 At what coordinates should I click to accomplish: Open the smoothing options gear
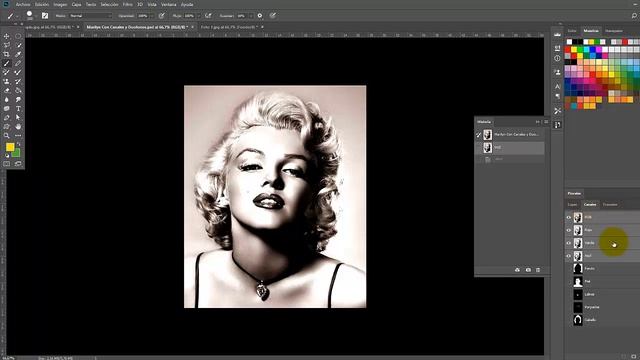[260, 16]
